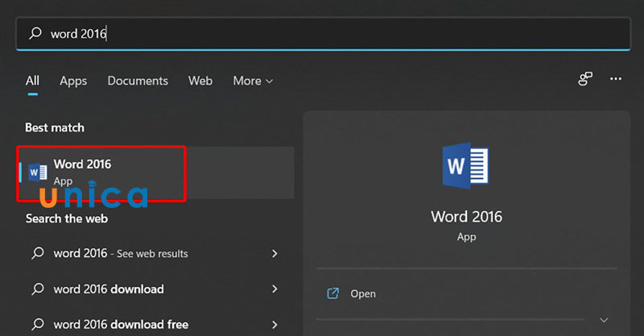644x336 pixels.
Task: Click the 'App' label under Word 2016 preview
Action: tap(466, 237)
